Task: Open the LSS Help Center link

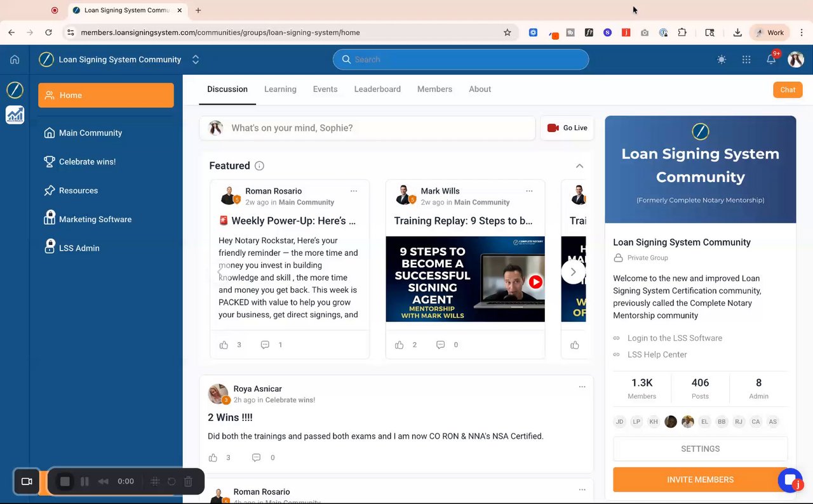Action: [657, 354]
